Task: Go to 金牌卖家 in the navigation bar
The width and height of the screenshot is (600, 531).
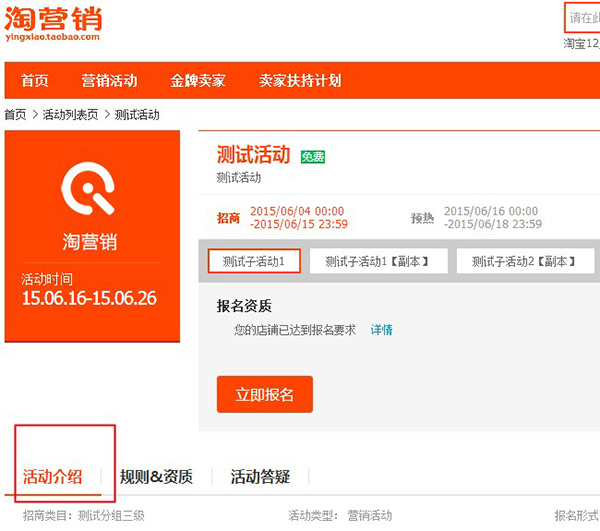Action: tap(198, 81)
